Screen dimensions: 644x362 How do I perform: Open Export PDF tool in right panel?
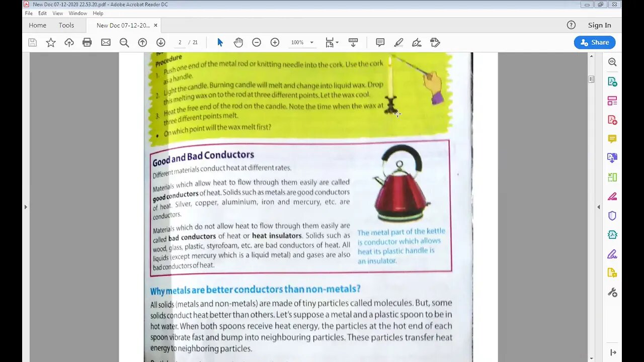point(612,81)
